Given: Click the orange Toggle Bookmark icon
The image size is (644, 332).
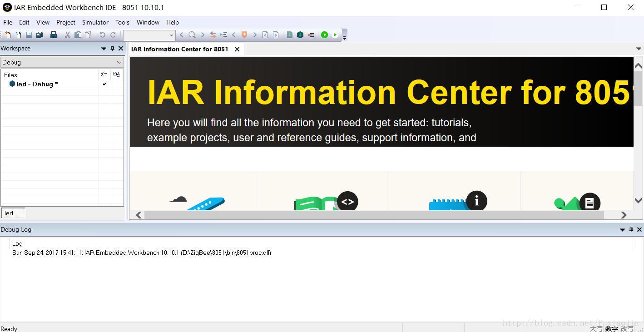Looking at the screenshot, I should point(244,35).
